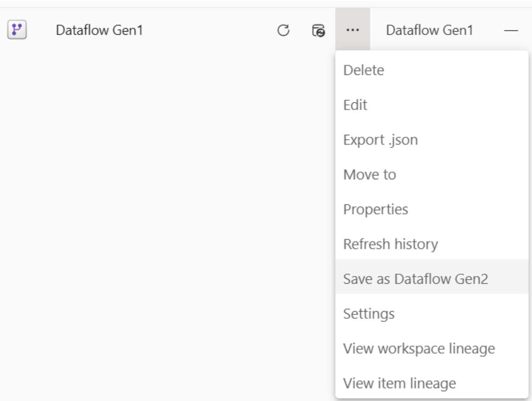Refresh the dataflow now
Viewport: 532px width, 401px height.
tap(283, 30)
